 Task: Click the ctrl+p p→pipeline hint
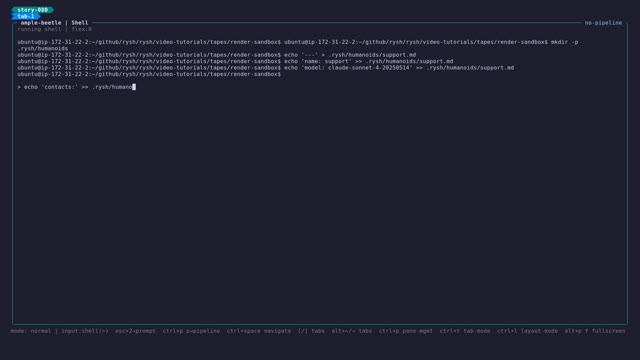tap(191, 331)
